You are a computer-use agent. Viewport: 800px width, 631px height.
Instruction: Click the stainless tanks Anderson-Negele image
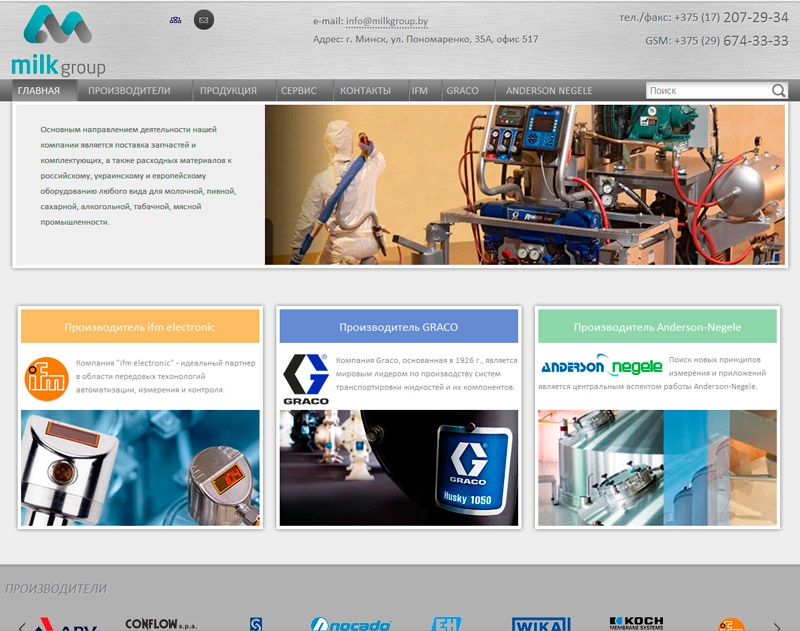tap(657, 468)
